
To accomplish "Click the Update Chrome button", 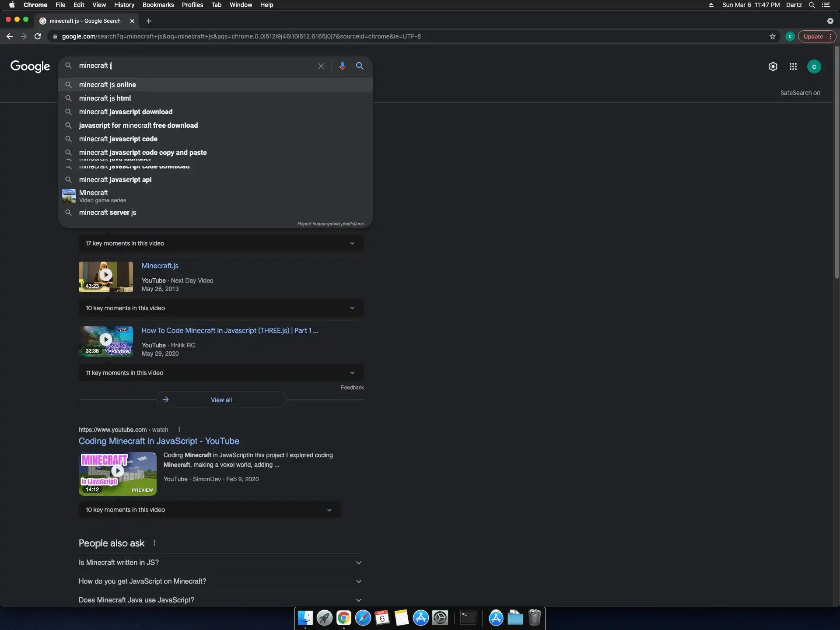I will [813, 36].
